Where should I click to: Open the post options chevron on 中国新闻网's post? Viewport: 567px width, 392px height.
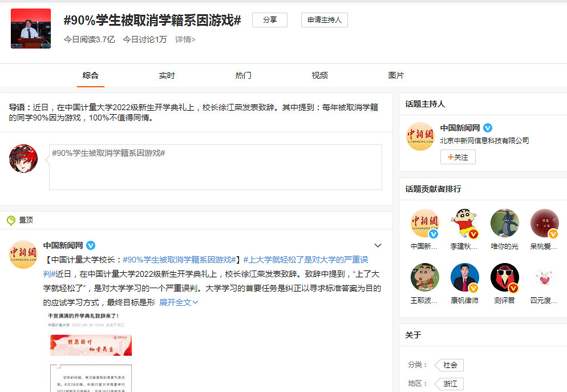(x=378, y=245)
